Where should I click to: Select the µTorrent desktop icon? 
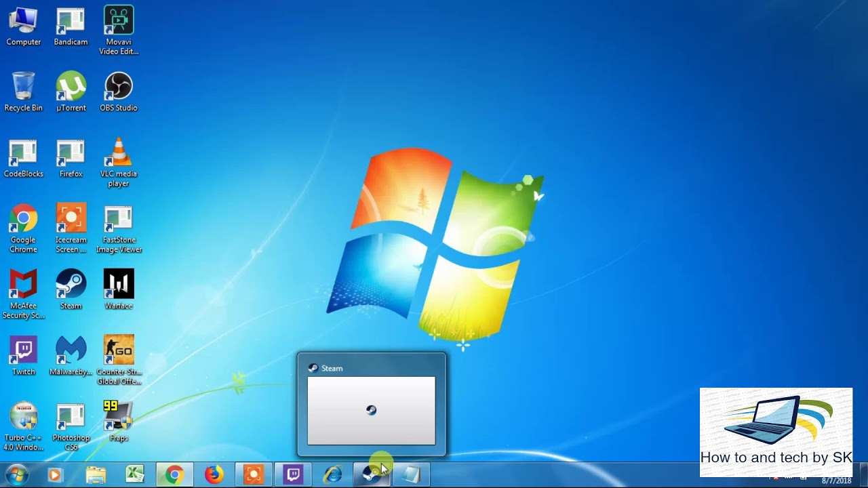71,92
